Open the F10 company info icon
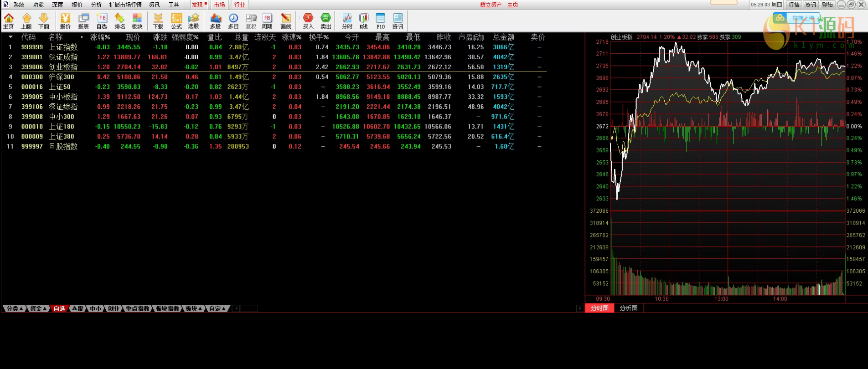The image size is (868, 369). [x=381, y=21]
